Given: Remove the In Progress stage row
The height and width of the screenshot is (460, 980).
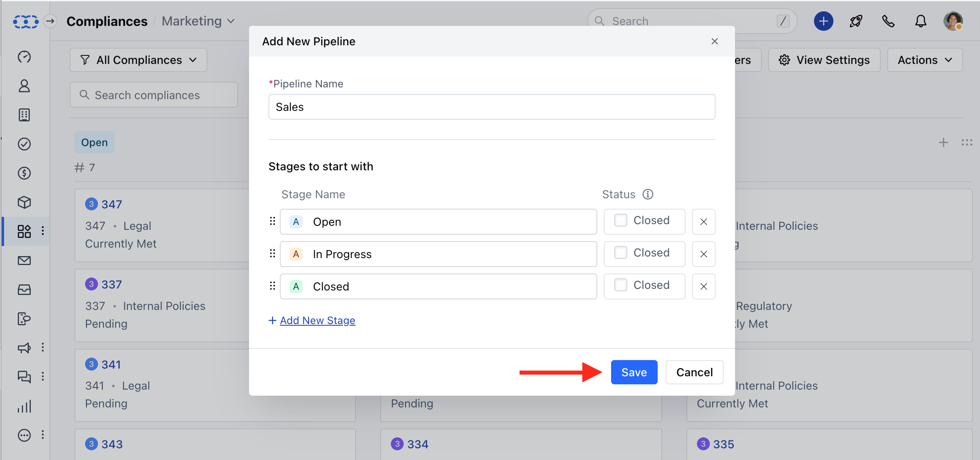Looking at the screenshot, I should 704,254.
